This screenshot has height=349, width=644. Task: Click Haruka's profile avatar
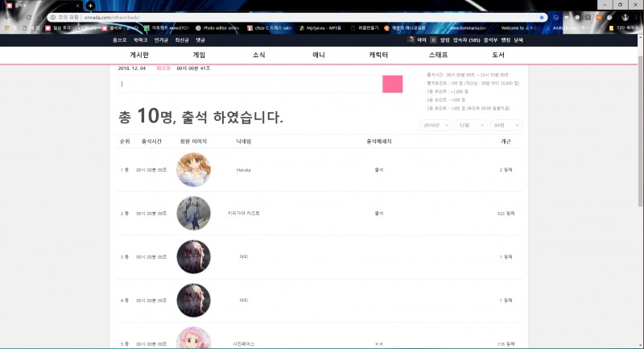(x=193, y=170)
